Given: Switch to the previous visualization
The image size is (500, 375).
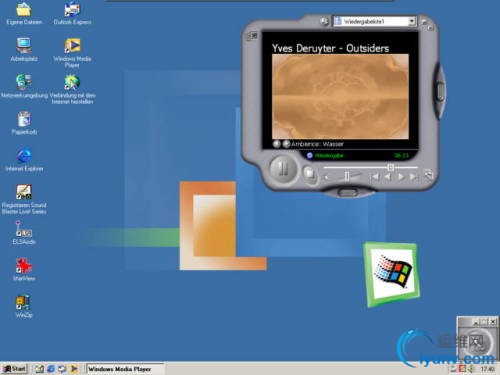Looking at the screenshot, I should 276,144.
